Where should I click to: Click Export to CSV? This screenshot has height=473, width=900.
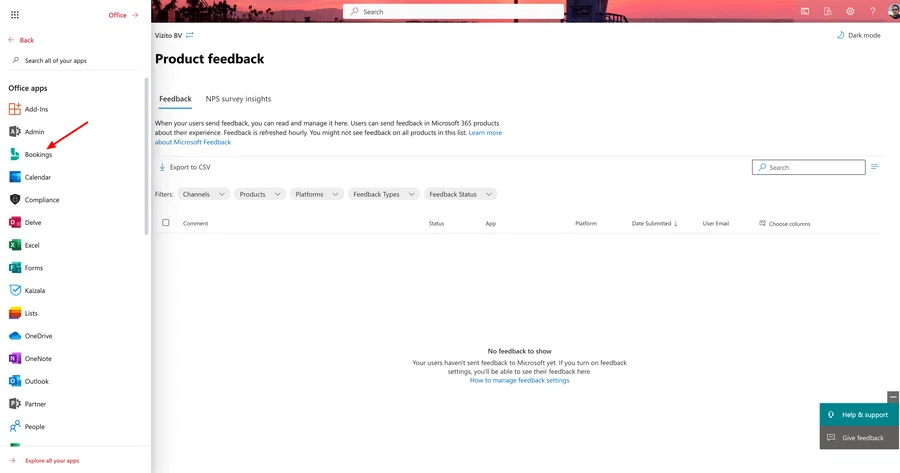pyautogui.click(x=185, y=167)
